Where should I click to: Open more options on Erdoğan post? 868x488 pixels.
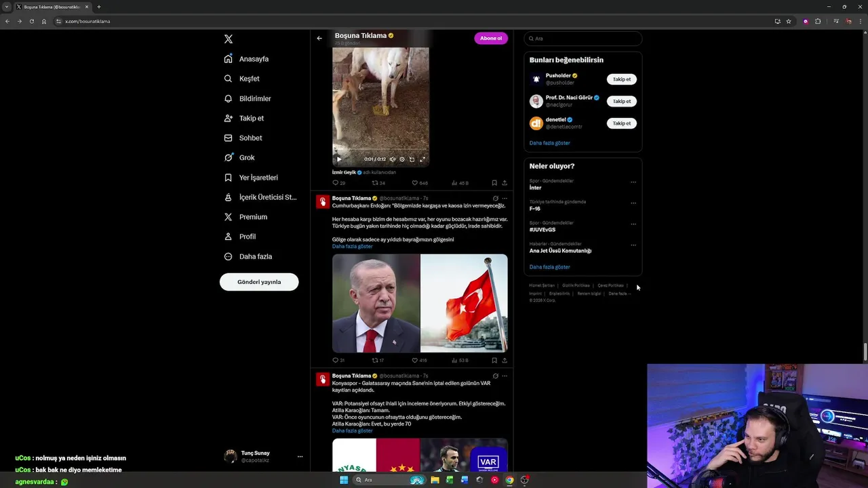[505, 199]
